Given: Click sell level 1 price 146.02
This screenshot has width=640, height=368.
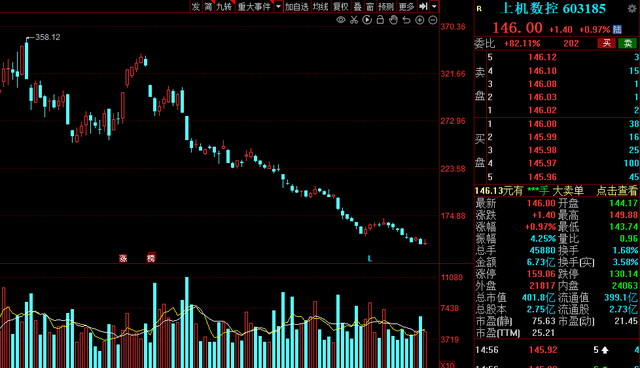Looking at the screenshot, I should (x=542, y=110).
